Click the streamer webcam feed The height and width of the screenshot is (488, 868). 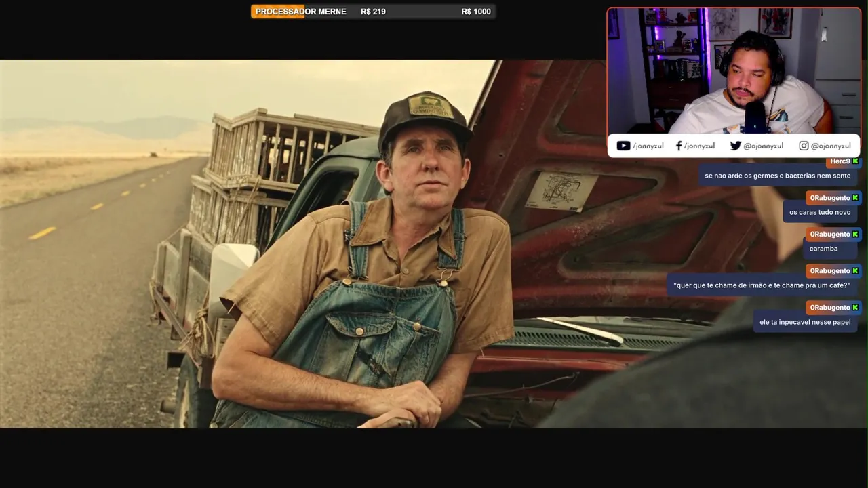[734, 71]
